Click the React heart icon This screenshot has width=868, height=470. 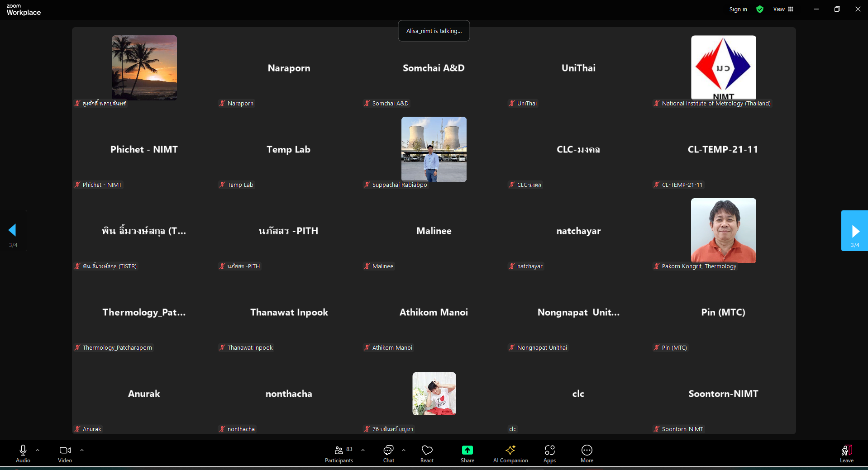pyautogui.click(x=427, y=454)
